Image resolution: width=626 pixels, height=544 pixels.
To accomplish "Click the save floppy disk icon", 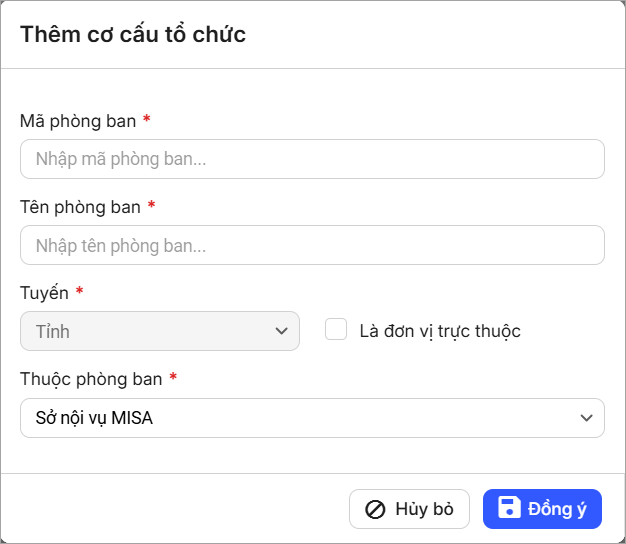I will click(x=509, y=508).
